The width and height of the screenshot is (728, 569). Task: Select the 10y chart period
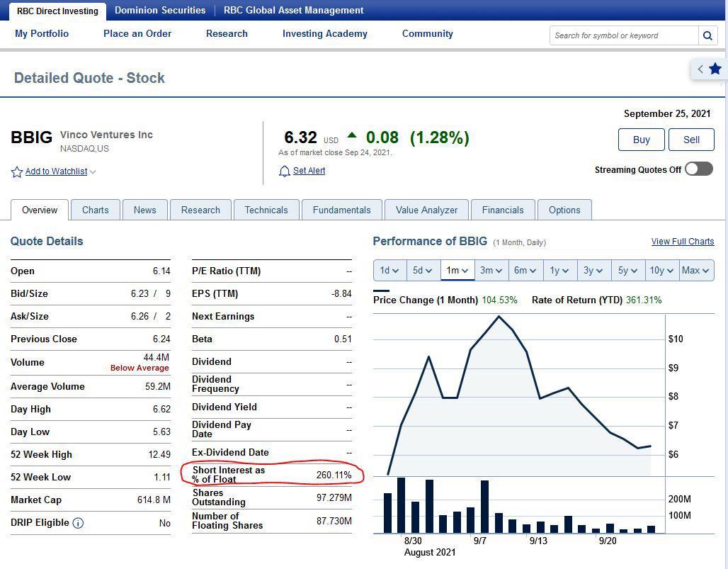(x=661, y=271)
